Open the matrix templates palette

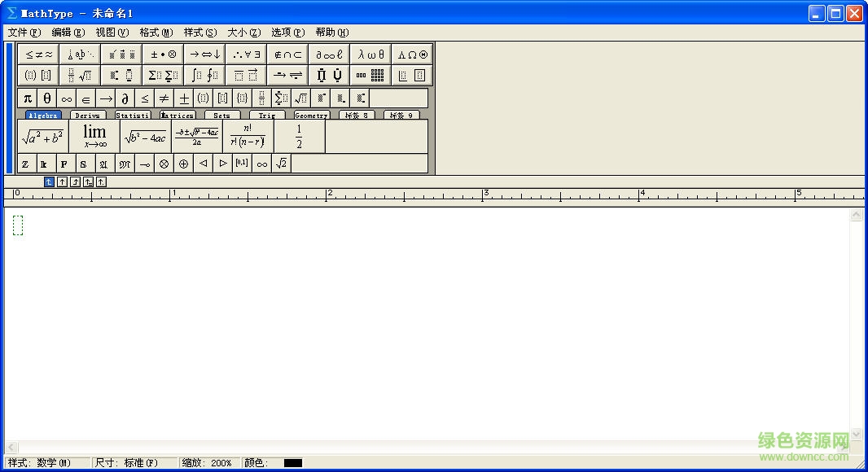pyautogui.click(x=370, y=75)
